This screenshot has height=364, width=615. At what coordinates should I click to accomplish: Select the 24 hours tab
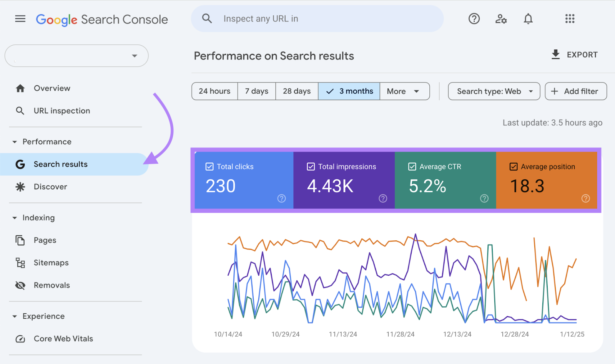tap(214, 91)
